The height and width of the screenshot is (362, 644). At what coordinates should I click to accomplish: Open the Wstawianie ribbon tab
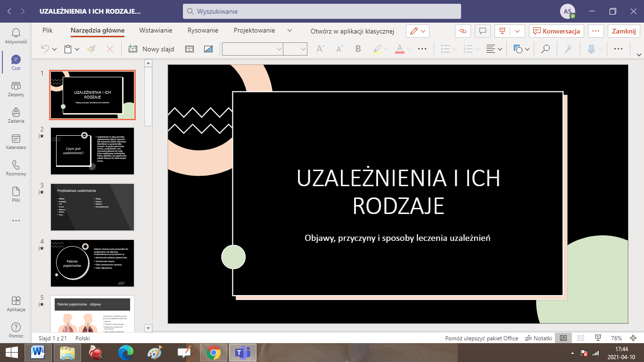tap(156, 30)
